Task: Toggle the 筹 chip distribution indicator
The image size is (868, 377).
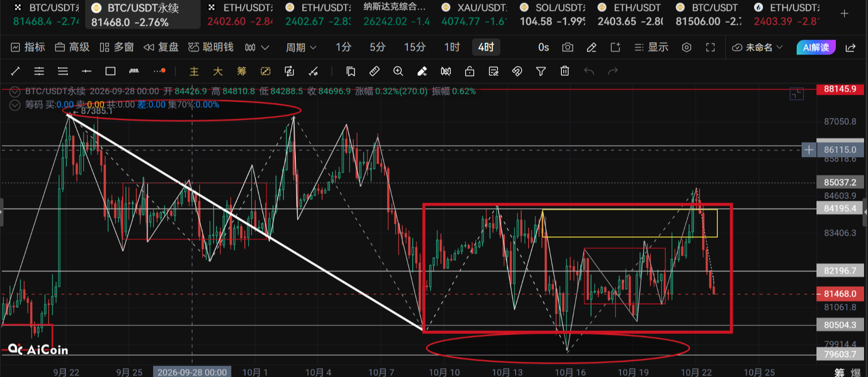Action: click(242, 71)
